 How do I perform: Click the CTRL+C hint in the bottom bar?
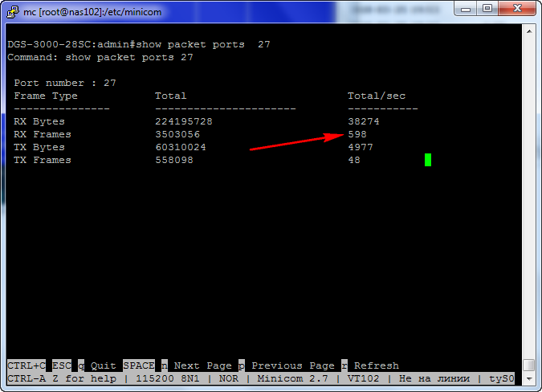click(26, 365)
